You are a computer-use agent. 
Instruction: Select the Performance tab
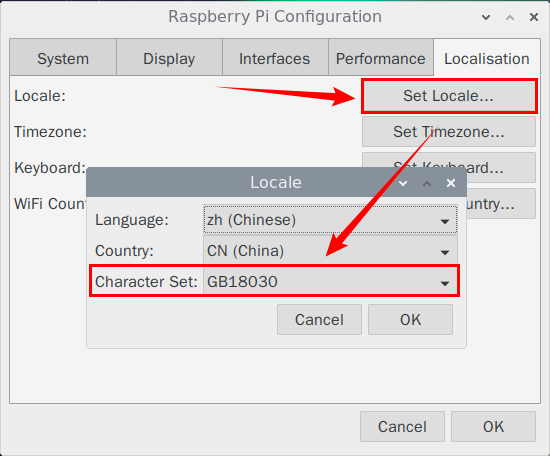point(381,59)
